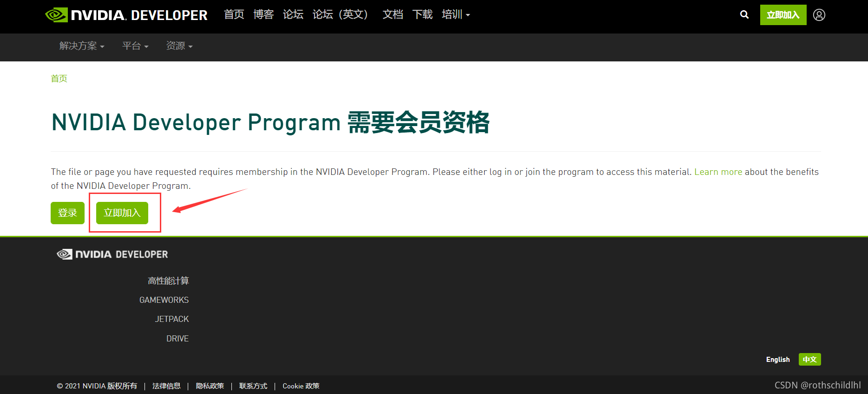Follow the Learn more link
This screenshot has height=394, width=868.
[x=718, y=172]
